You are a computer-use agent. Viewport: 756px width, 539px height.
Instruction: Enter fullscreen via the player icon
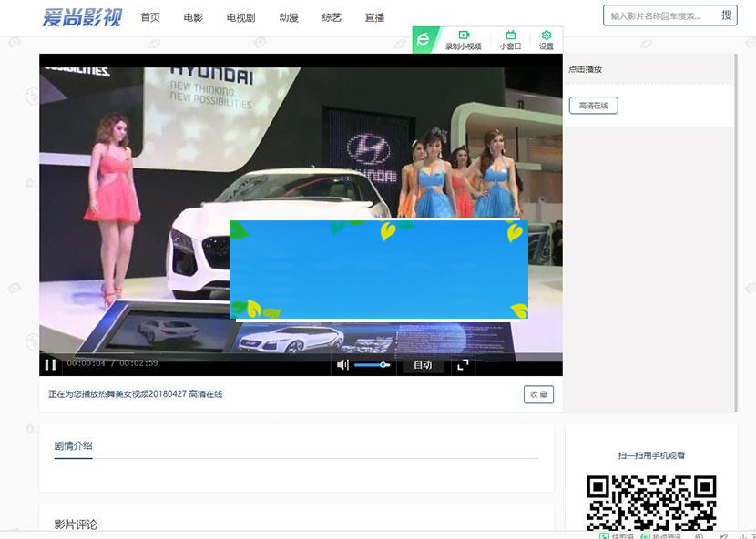click(464, 365)
